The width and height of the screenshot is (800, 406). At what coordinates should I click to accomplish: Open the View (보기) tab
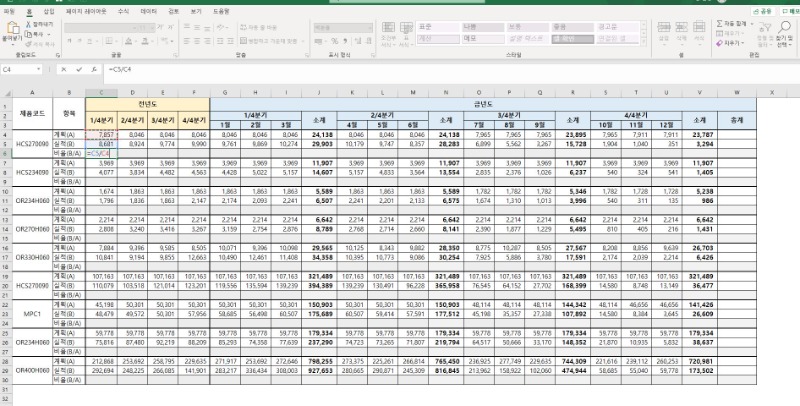coord(196,11)
